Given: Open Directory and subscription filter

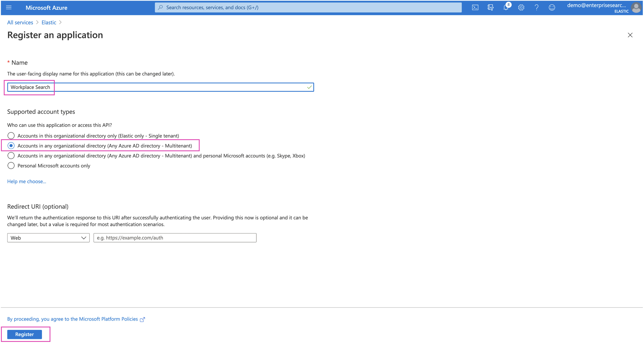Looking at the screenshot, I should coord(490,8).
